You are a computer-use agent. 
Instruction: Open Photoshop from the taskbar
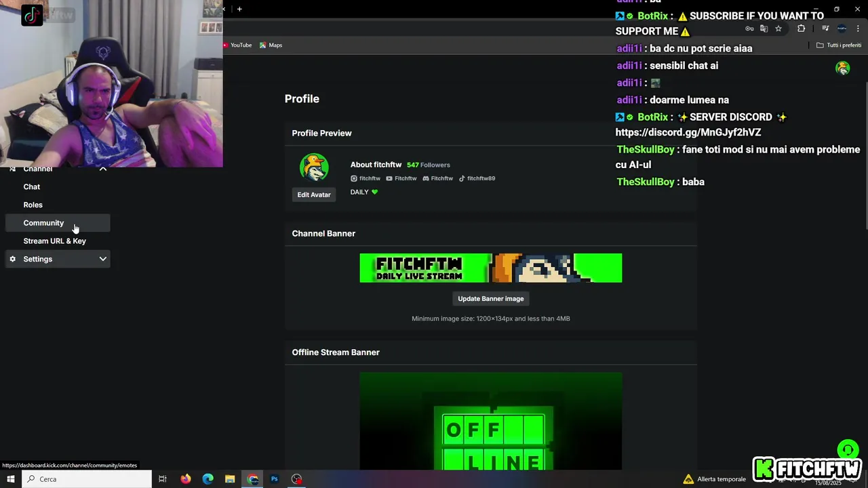click(275, 479)
